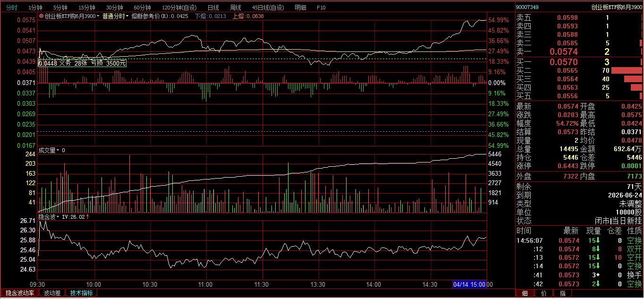Switch to the 波动差 bottom tab

52,293
